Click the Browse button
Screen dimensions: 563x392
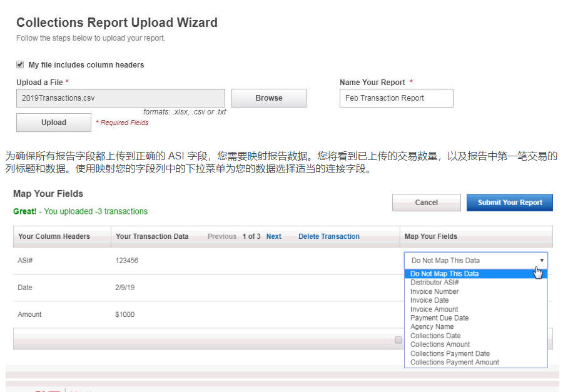click(268, 98)
